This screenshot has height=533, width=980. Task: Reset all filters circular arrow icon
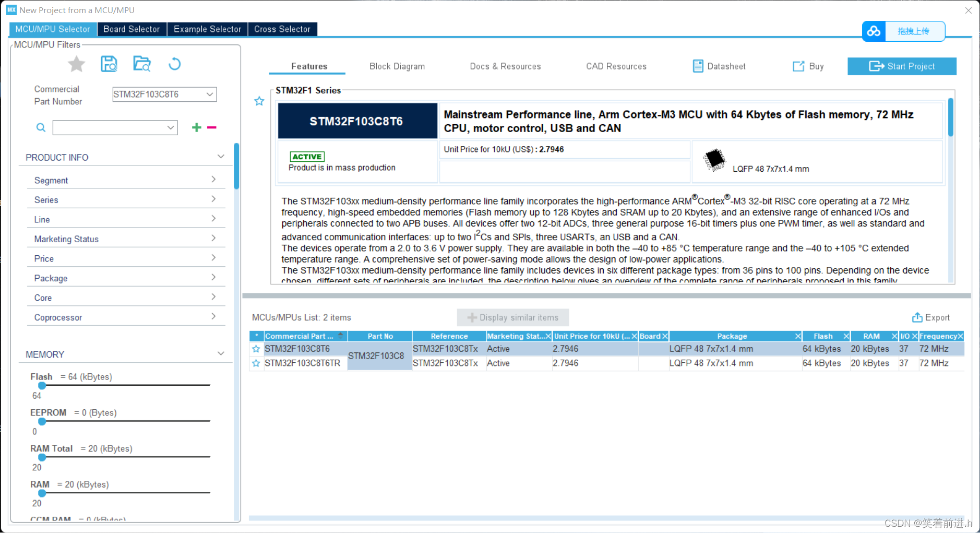point(174,64)
